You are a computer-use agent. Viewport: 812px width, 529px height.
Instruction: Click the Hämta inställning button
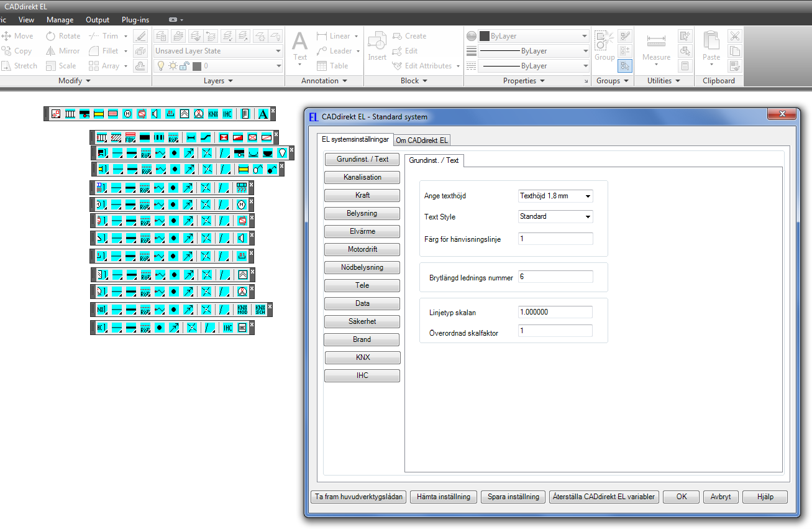coord(444,497)
